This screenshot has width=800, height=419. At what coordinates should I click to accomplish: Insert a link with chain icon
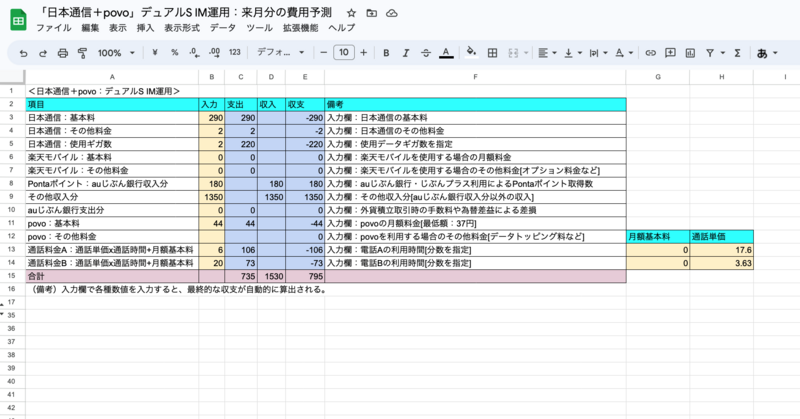coord(651,53)
